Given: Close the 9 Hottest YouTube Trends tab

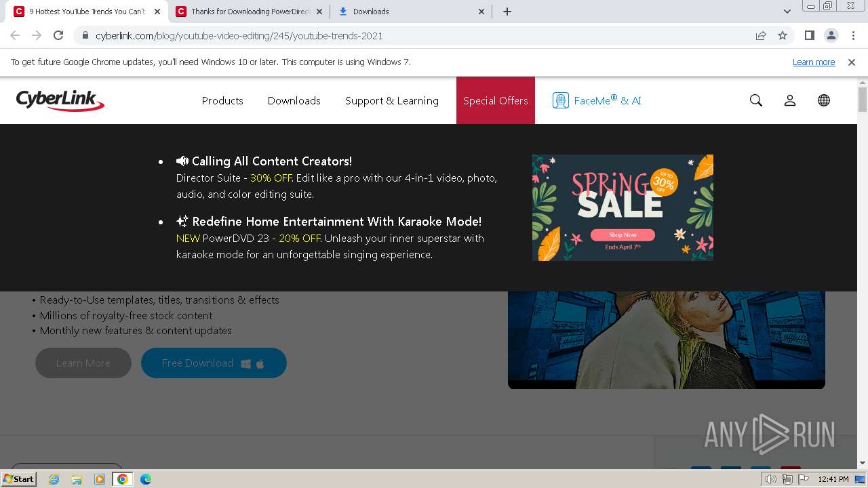Looking at the screenshot, I should [x=157, y=12].
